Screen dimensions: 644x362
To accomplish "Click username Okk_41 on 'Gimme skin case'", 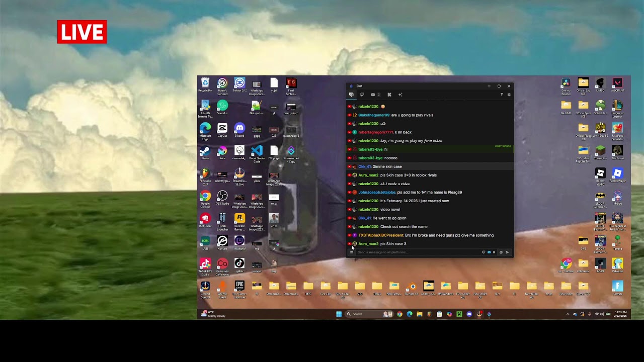I will (364, 166).
